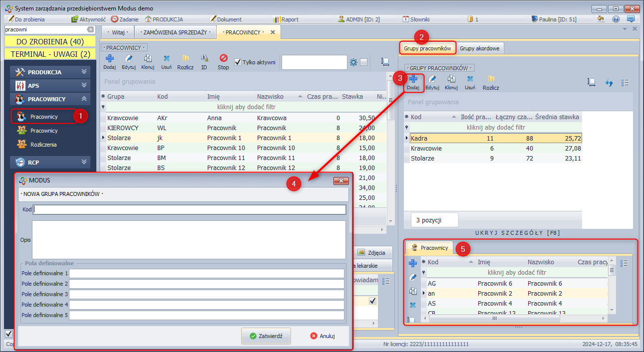The image size is (644, 352).
Task: Switch to Grupy akordowe tab
Action: (480, 48)
